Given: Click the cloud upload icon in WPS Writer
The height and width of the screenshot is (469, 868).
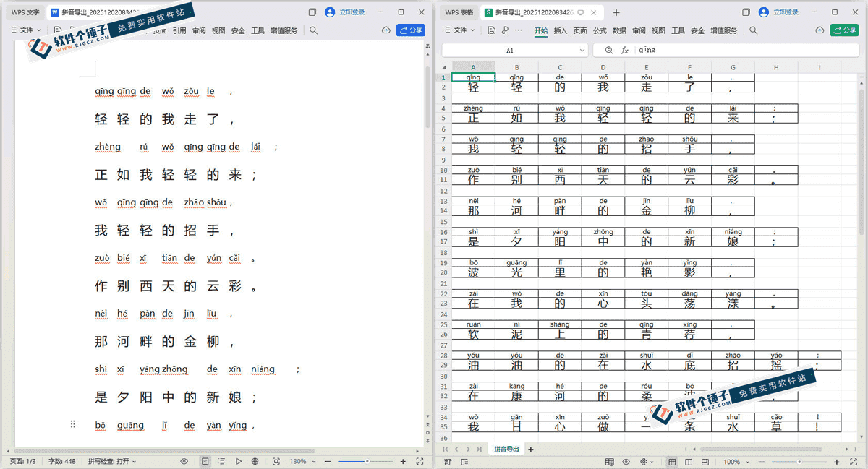Looking at the screenshot, I should coord(386,30).
